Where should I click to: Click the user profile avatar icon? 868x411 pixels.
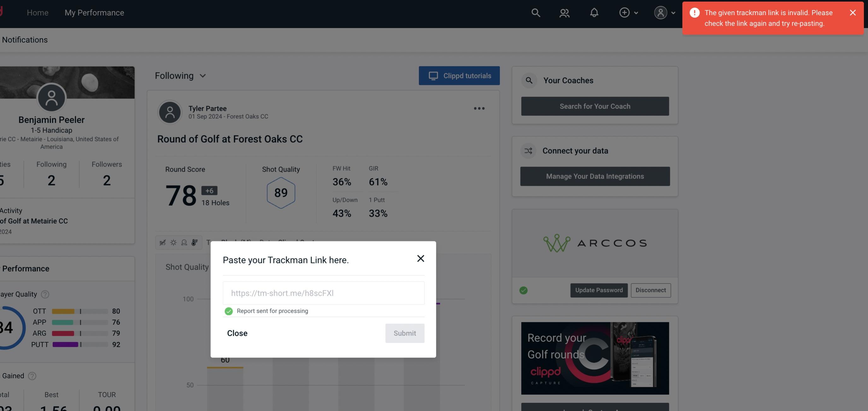[660, 12]
